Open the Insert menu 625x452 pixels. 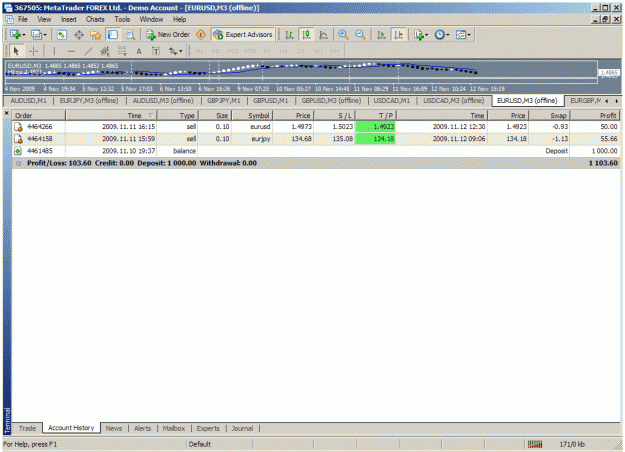[x=69, y=19]
